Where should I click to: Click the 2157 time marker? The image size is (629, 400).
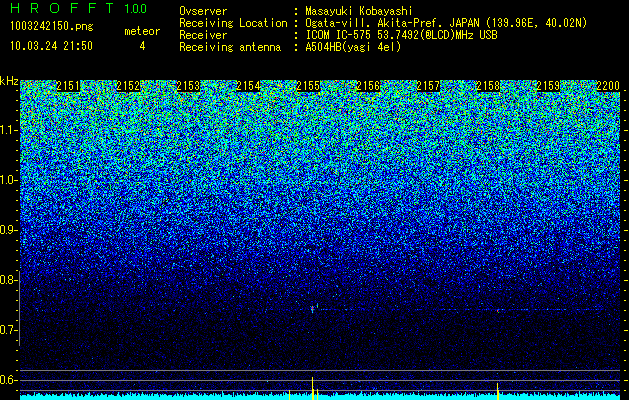pyautogui.click(x=428, y=86)
